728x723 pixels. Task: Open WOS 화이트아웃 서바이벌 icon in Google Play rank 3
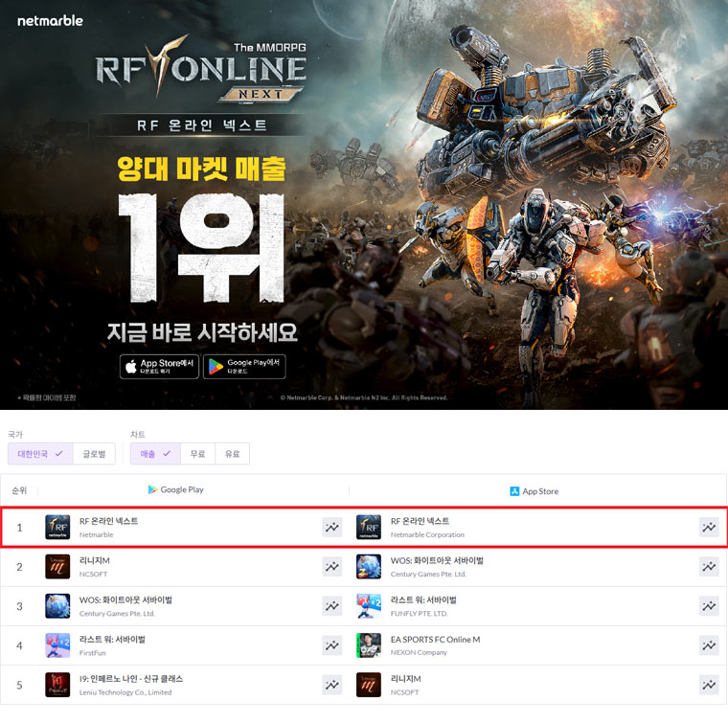click(57, 606)
